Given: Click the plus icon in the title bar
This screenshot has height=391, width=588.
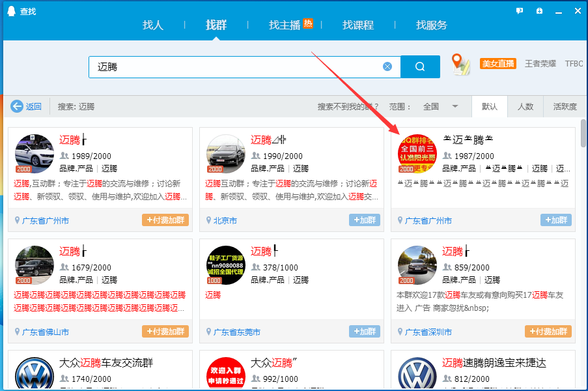Looking at the screenshot, I should click(539, 11).
